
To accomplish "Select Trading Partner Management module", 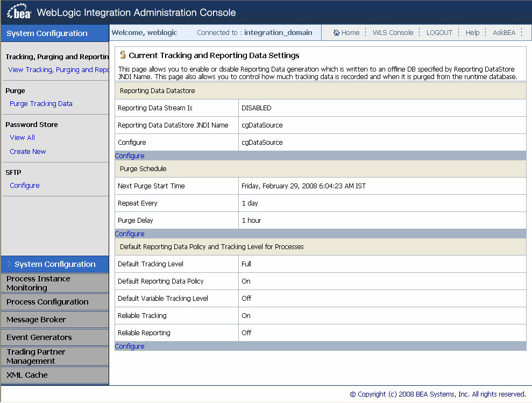I will click(55, 356).
